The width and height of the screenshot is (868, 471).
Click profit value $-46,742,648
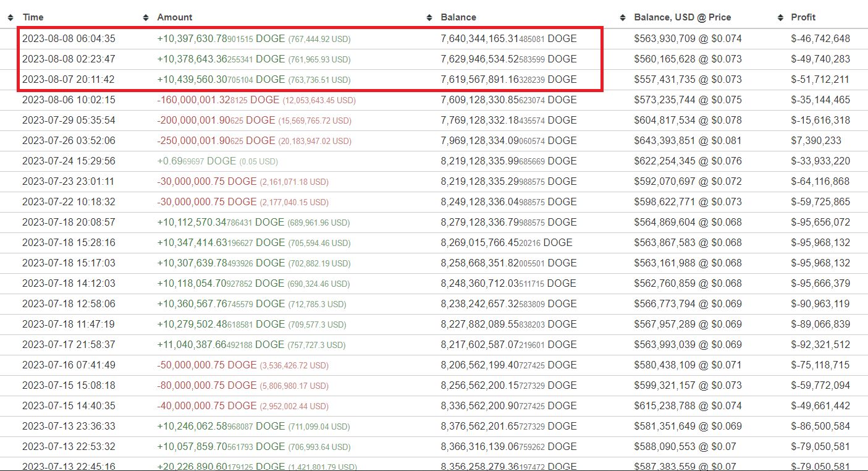[x=820, y=38]
